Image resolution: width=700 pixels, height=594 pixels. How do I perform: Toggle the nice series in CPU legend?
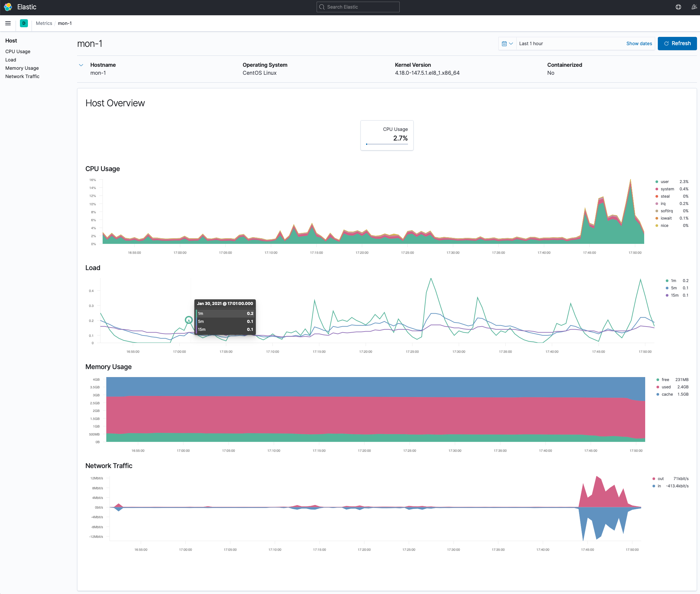pyautogui.click(x=672, y=226)
